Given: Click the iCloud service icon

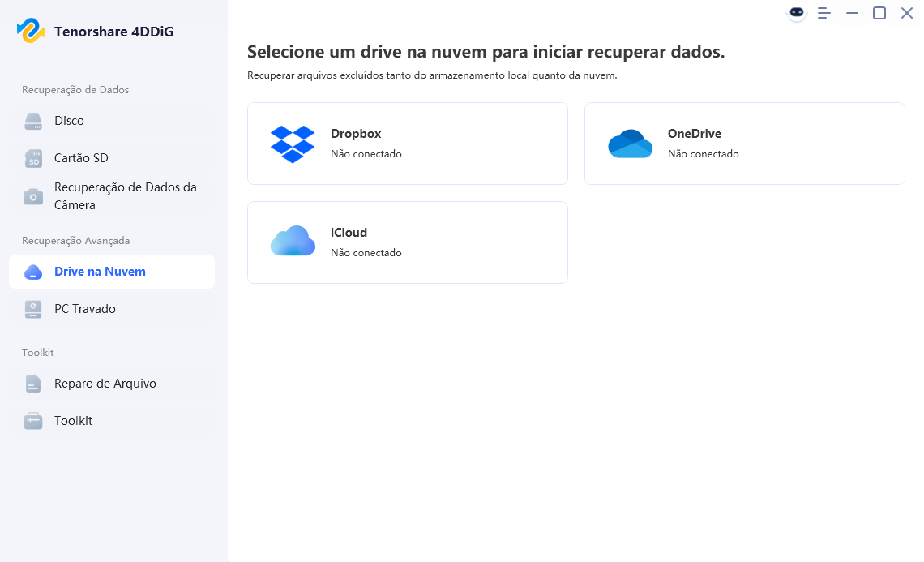Looking at the screenshot, I should point(293,242).
